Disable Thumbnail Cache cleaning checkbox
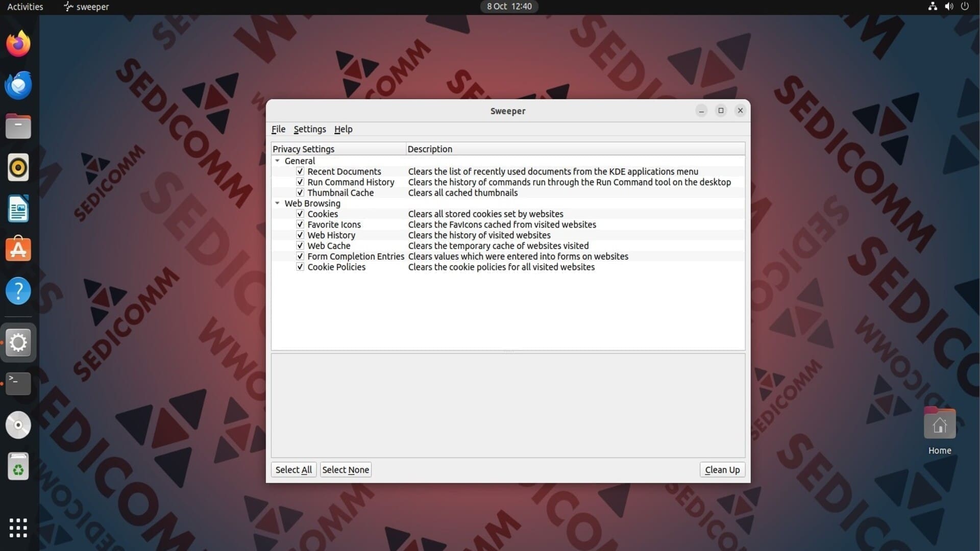Viewport: 980px width, 551px height. [x=300, y=193]
